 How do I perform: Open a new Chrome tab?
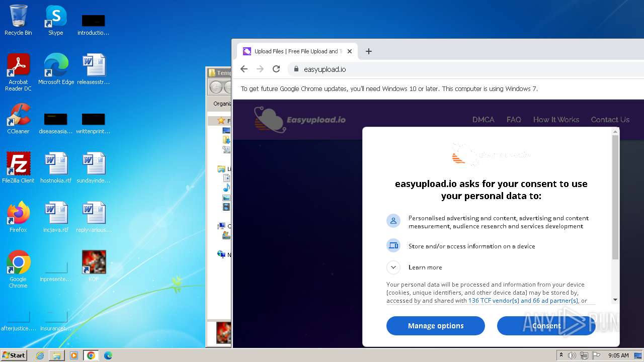(x=369, y=51)
